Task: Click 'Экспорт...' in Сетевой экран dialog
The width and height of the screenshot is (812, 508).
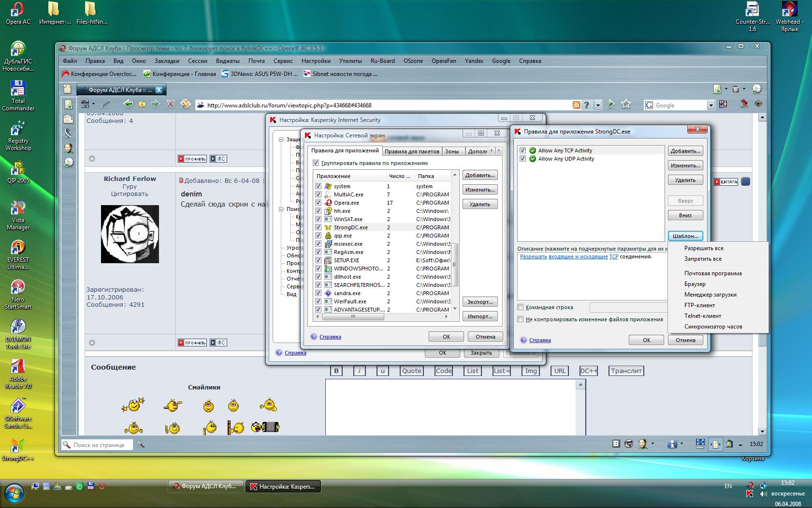Action: point(480,302)
